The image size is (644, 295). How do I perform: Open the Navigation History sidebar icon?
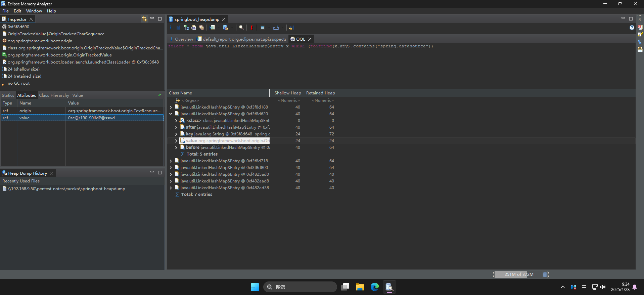tap(640, 42)
